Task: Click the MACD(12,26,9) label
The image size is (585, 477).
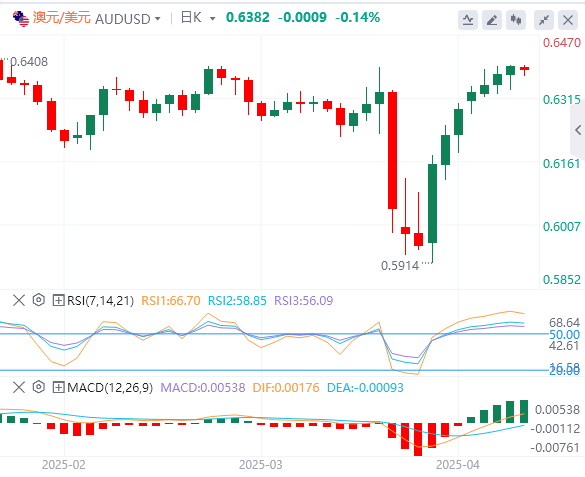Action: click(110, 388)
